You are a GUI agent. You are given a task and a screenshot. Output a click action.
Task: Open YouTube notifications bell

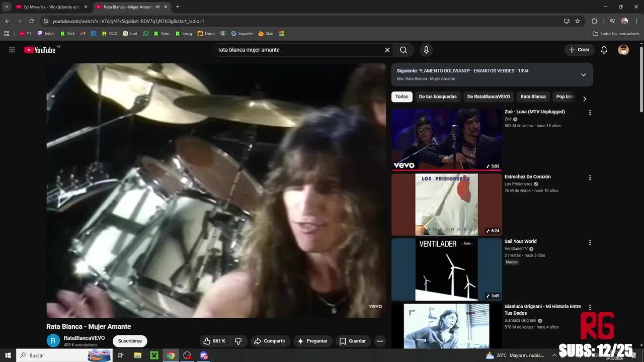pos(604,50)
